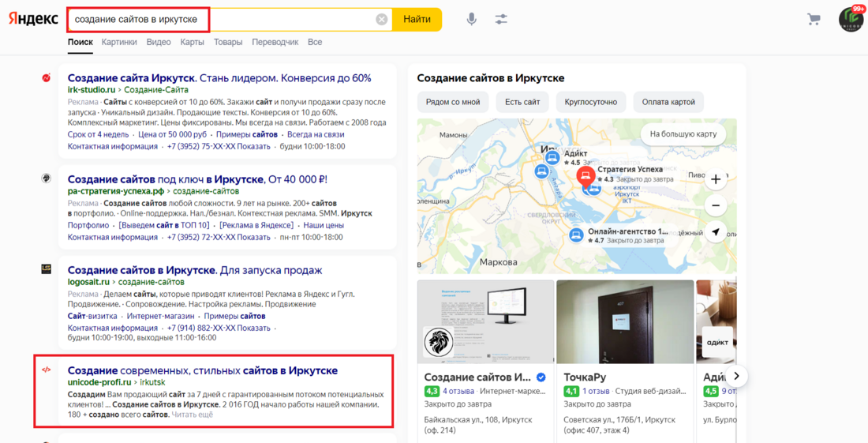Open the user profile avatar

point(851,19)
